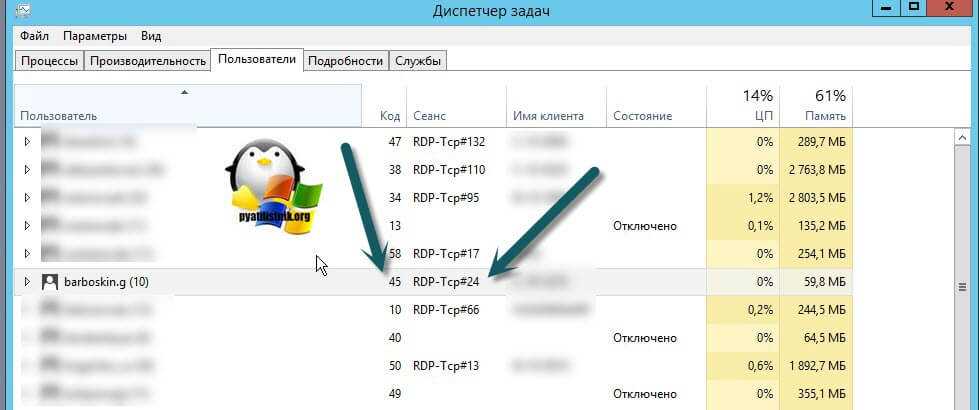Click the Task Manager title bar icon
The height and width of the screenshot is (410, 979).
[25, 11]
